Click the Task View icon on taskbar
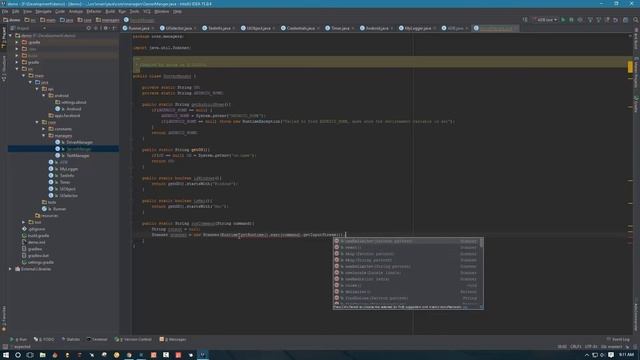The height and width of the screenshot is (360, 640). (30, 355)
